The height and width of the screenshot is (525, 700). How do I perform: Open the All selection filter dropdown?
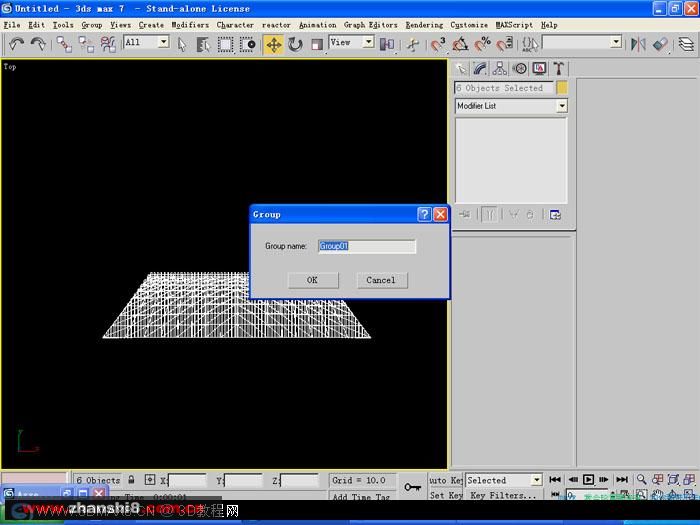click(146, 42)
